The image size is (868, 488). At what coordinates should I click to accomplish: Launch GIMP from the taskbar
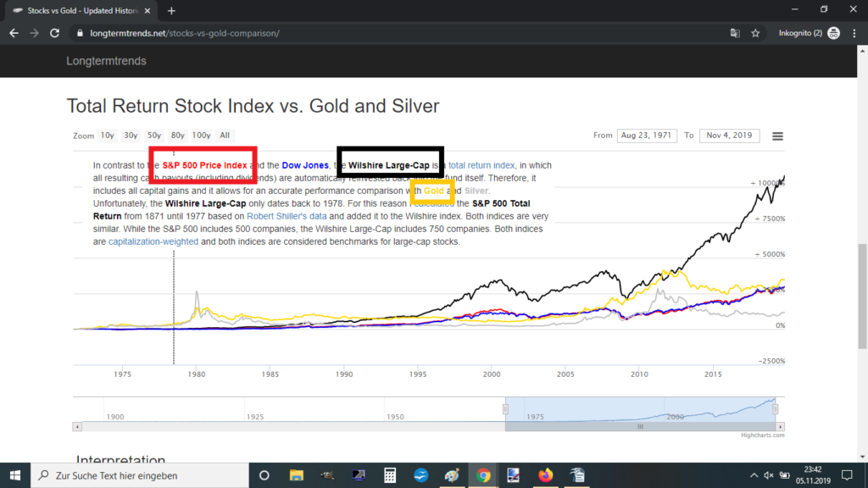click(328, 475)
